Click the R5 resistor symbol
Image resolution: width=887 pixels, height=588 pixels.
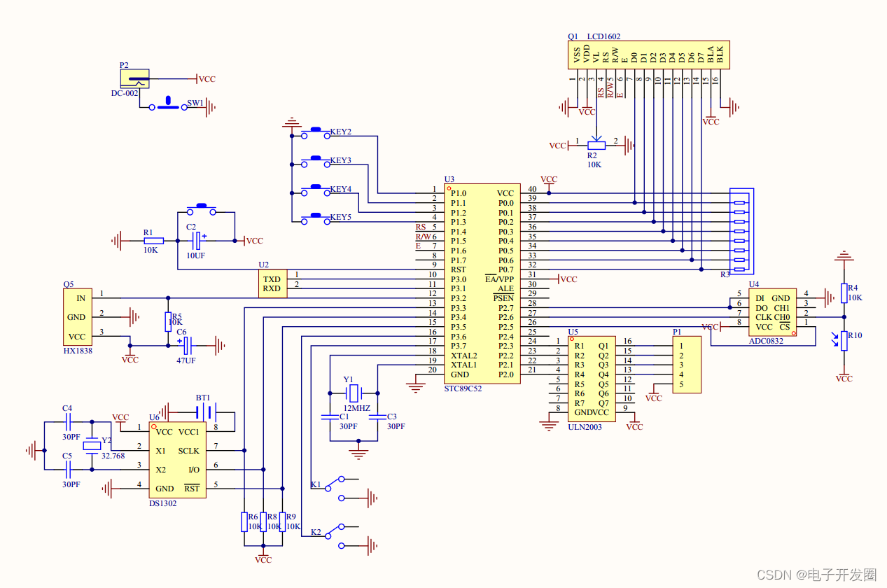(x=168, y=321)
